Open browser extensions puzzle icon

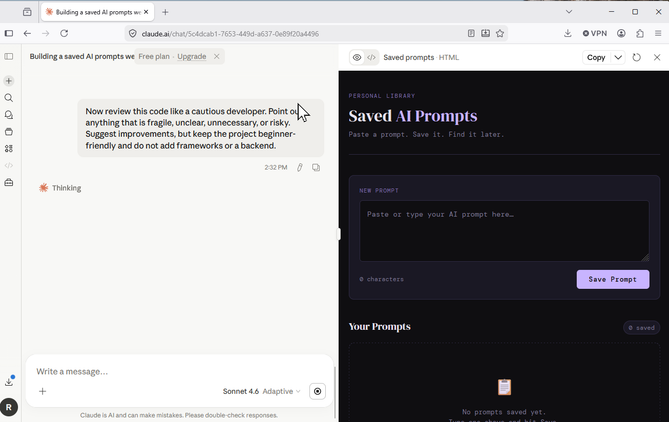(x=640, y=33)
